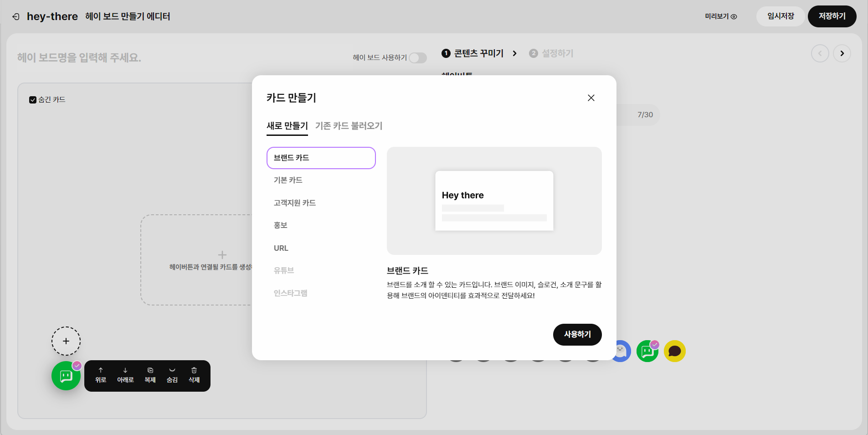This screenshot has height=435, width=868.
Task: Click 숨김 hide toggle in the toolbar
Action: (172, 375)
